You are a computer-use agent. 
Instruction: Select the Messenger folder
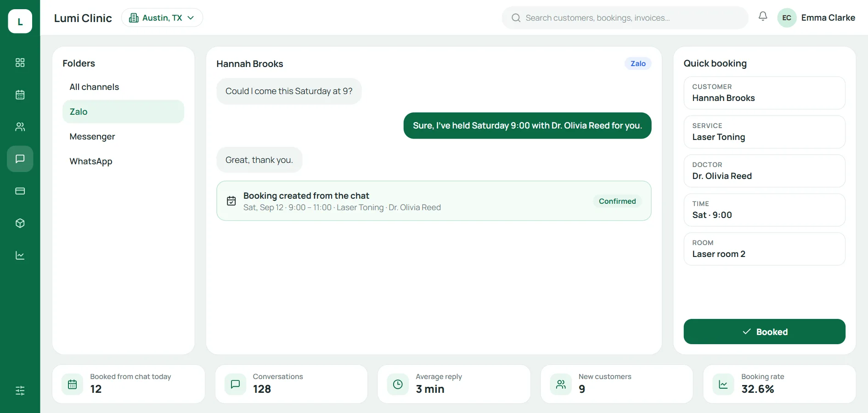(x=123, y=136)
